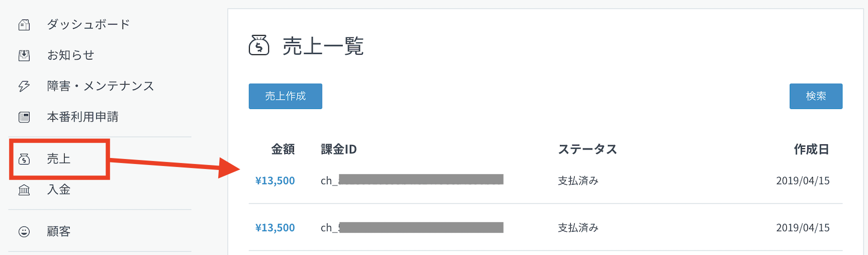Open the ダッシュボード menu item

click(x=88, y=24)
